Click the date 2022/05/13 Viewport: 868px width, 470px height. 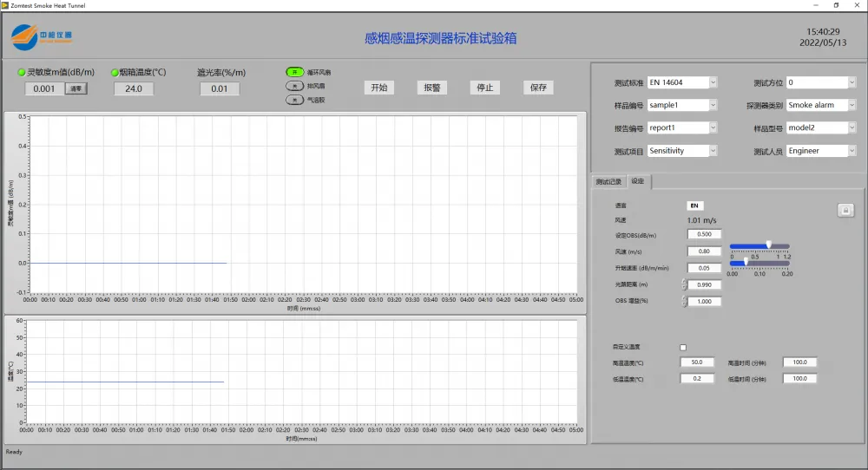coord(823,42)
